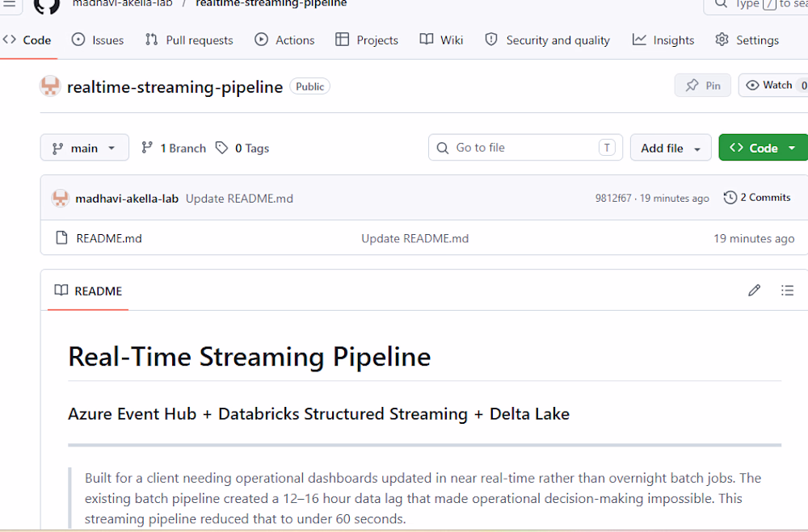Edit README with the pencil icon
The width and height of the screenshot is (808, 532).
[754, 291]
